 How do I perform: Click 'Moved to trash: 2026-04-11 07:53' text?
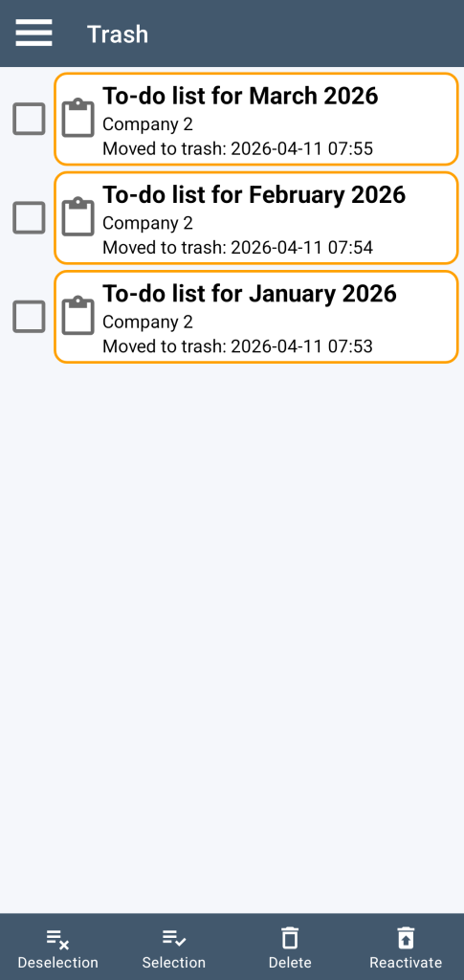click(237, 346)
